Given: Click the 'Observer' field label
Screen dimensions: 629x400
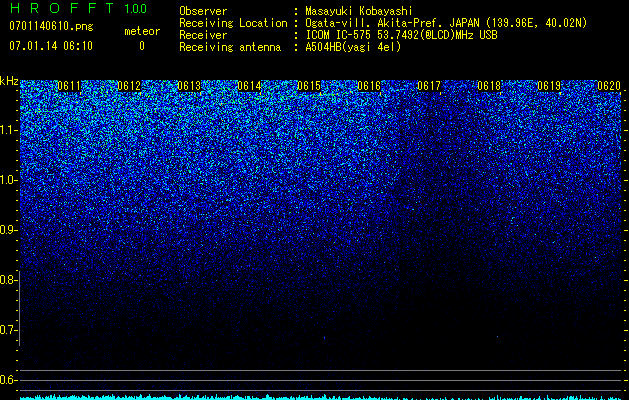Looking at the screenshot, I should point(203,11).
